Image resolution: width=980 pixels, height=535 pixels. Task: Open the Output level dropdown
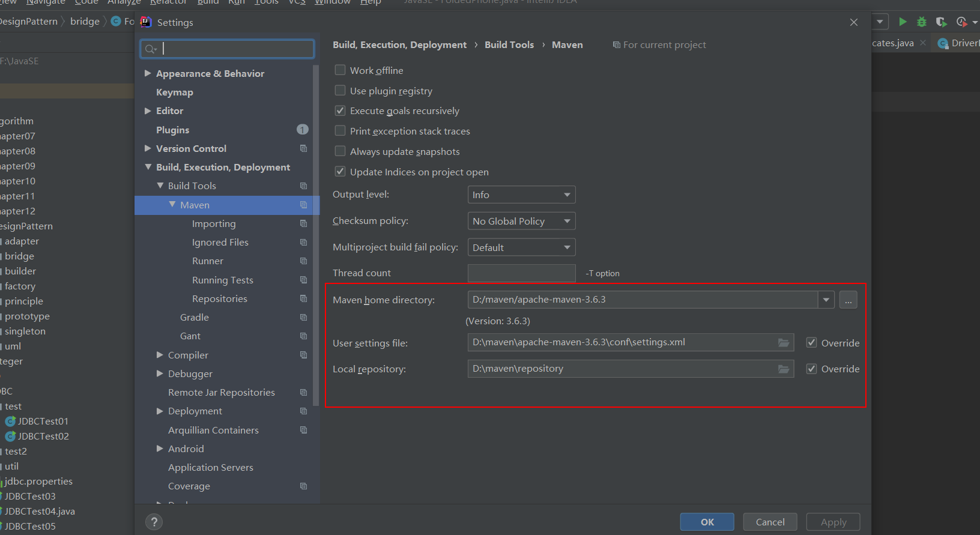[521, 195]
